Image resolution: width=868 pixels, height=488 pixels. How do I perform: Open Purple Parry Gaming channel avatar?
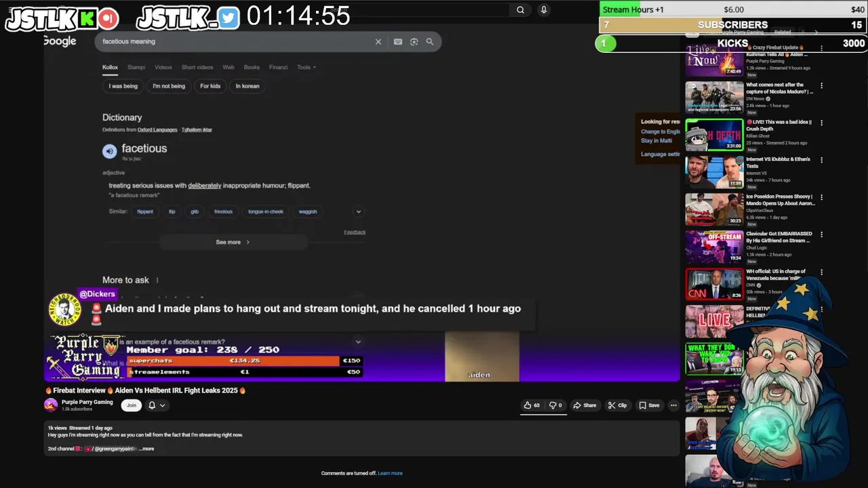51,405
